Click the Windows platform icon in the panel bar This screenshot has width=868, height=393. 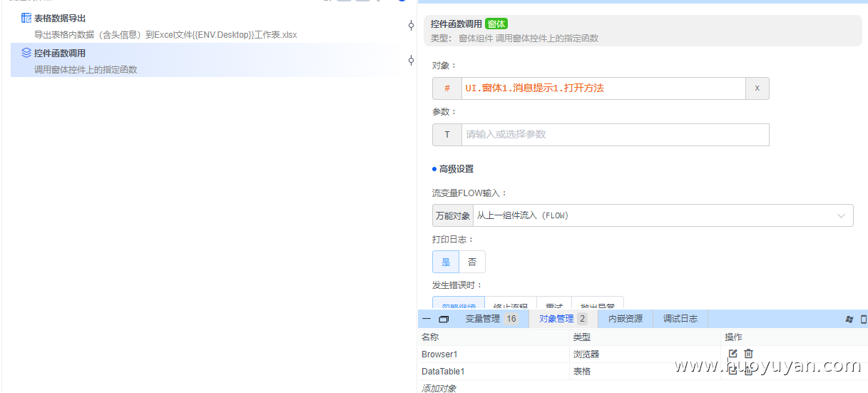point(849,319)
